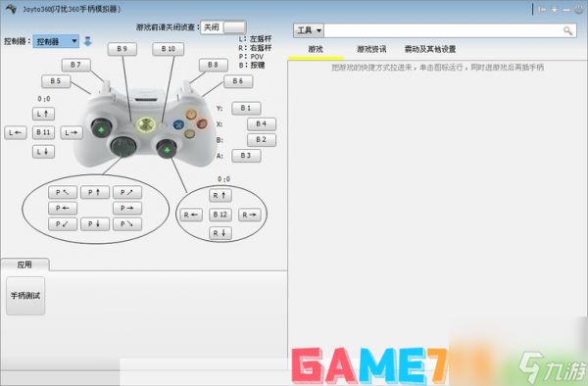This screenshot has height=386, width=588.
Task: Click POV down-left P ↙ button
Action: (x=63, y=224)
